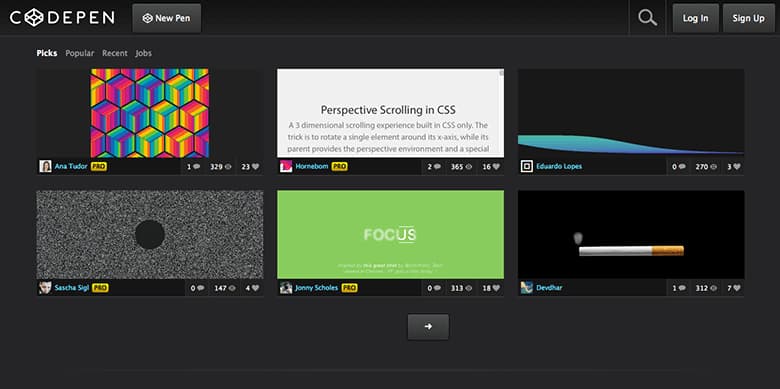Click views eye icon on Ana Tudor's pen
This screenshot has width=780, height=389.
(228, 167)
